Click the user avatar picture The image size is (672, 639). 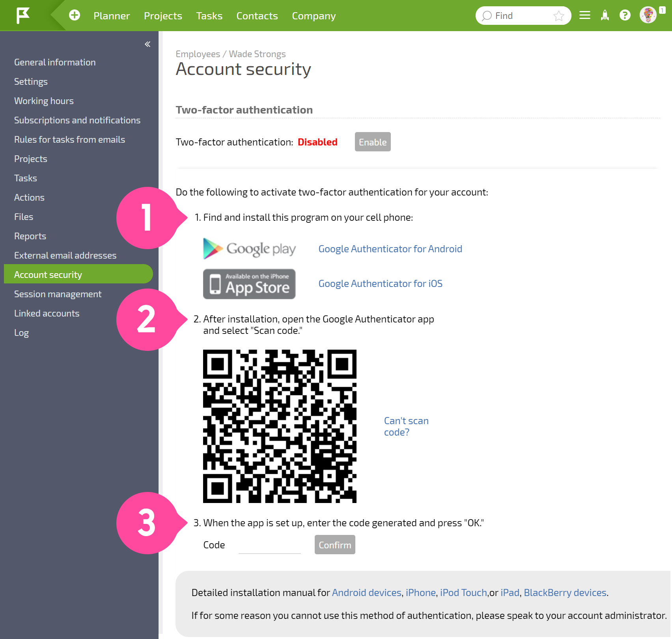click(648, 15)
